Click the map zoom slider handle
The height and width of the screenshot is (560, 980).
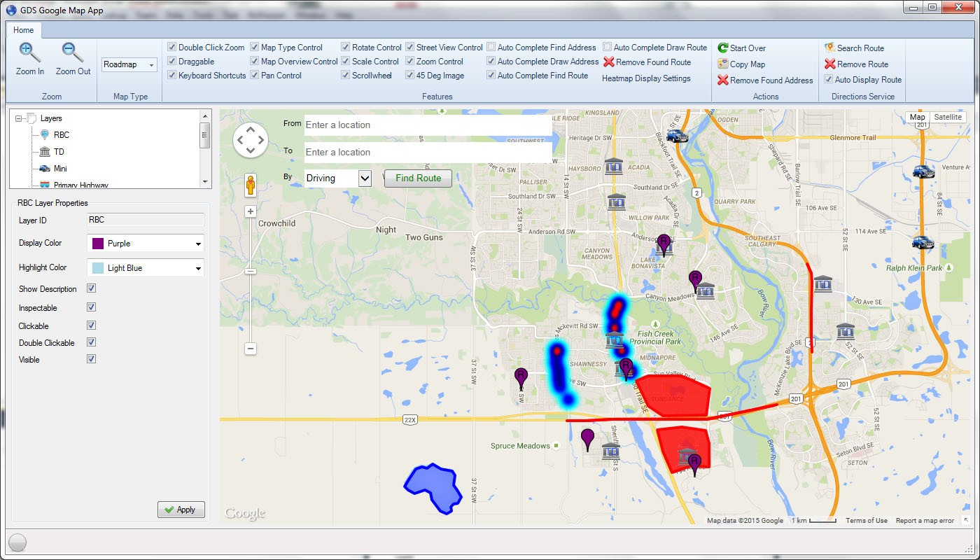[251, 271]
